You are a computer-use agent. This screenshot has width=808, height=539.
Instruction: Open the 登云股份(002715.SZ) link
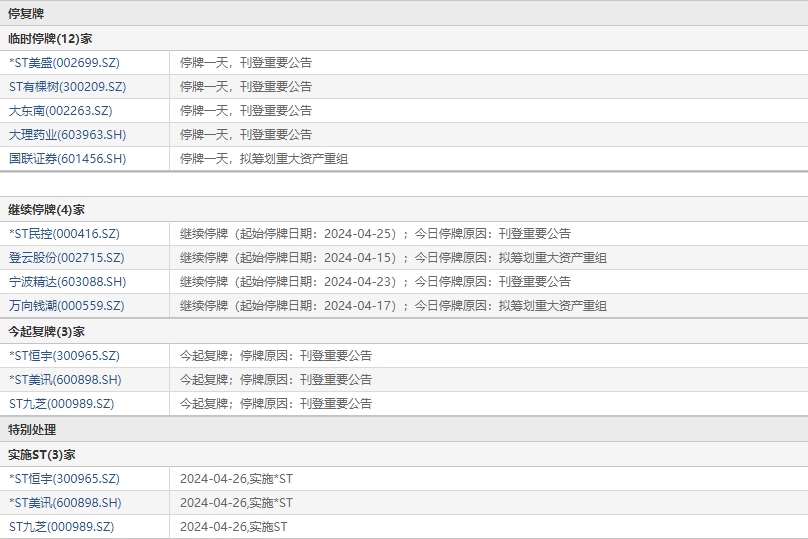pos(67,257)
